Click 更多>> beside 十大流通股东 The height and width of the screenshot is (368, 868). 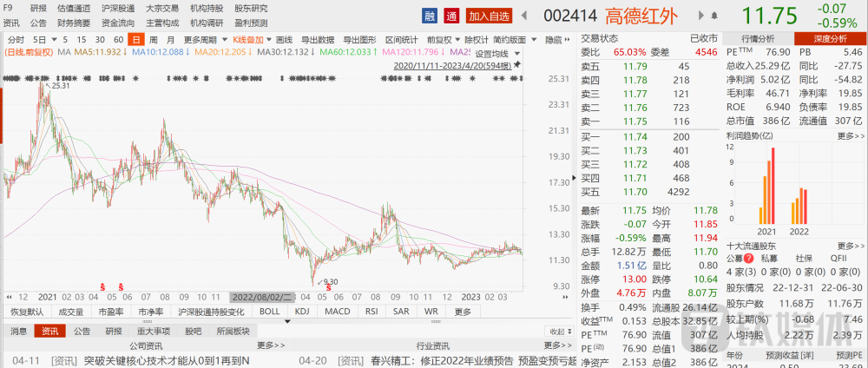[x=852, y=246]
